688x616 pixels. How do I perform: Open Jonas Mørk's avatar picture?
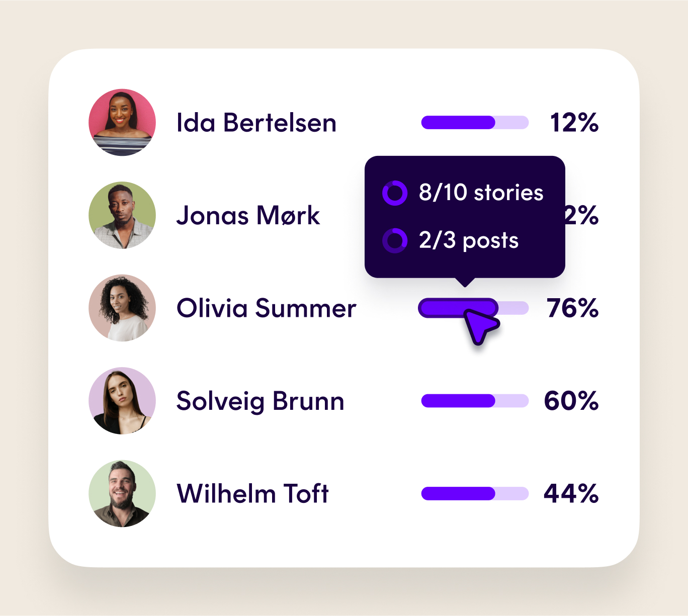coord(122,215)
